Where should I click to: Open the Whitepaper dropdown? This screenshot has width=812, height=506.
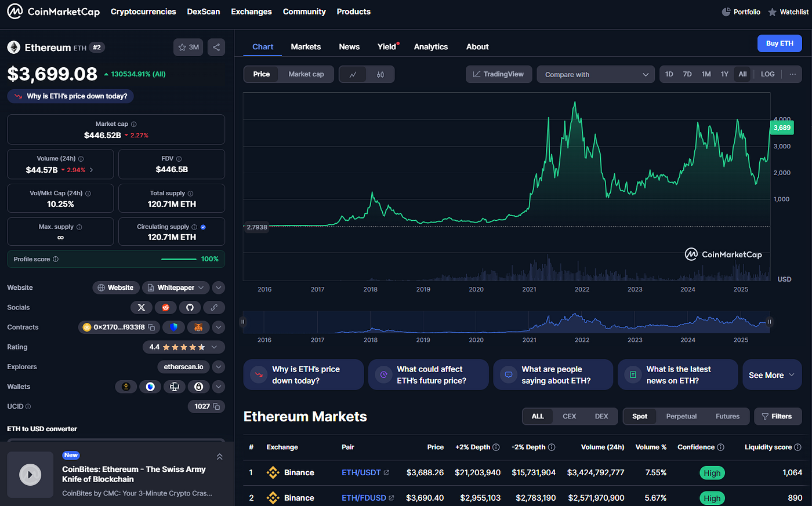pyautogui.click(x=176, y=287)
